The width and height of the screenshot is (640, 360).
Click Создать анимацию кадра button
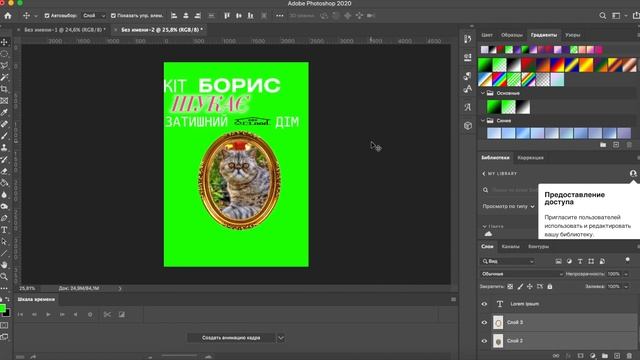(x=231, y=338)
